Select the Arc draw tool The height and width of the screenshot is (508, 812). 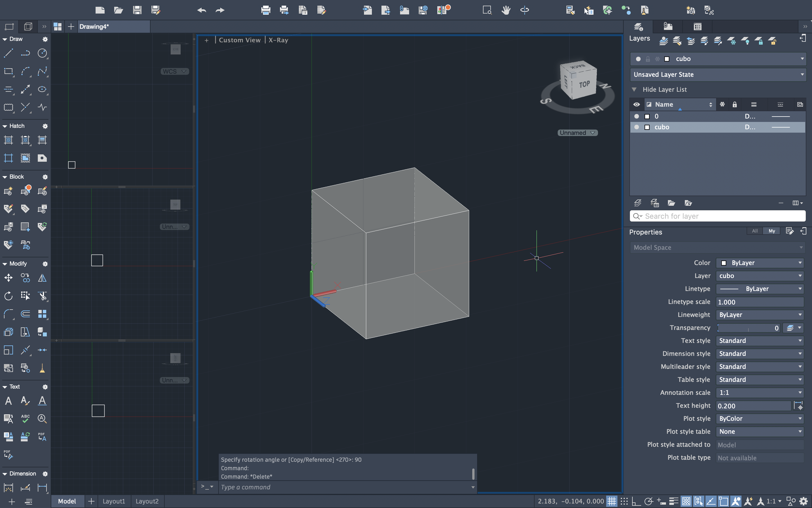coord(25,71)
